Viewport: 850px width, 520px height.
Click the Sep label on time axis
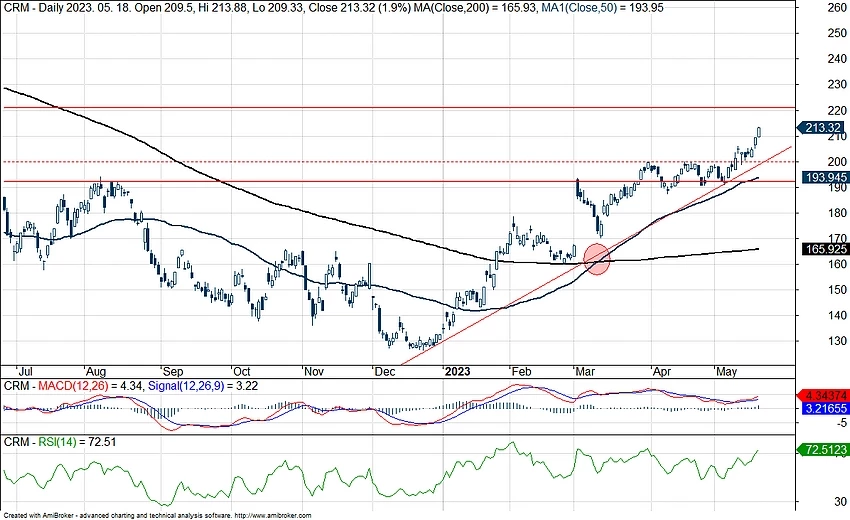point(173,372)
